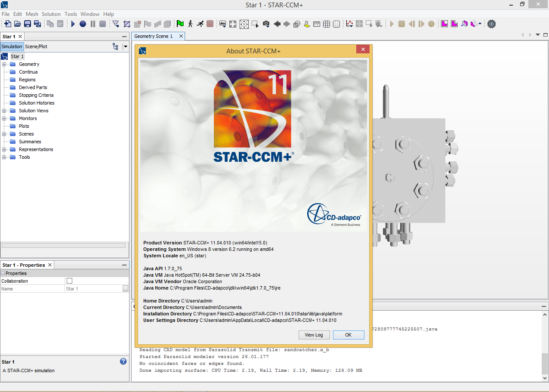The height and width of the screenshot is (392, 549).
Task: Click the camera Save/Restore View icon
Action: click(x=266, y=24)
